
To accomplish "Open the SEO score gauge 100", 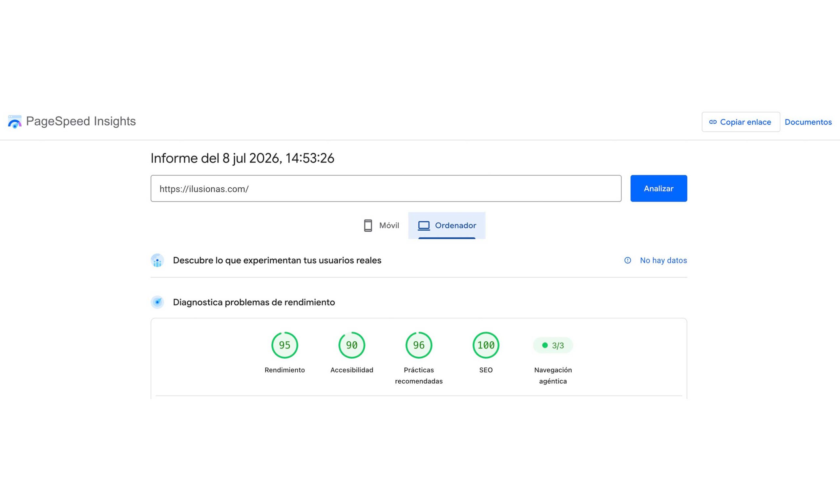I will pos(486,345).
